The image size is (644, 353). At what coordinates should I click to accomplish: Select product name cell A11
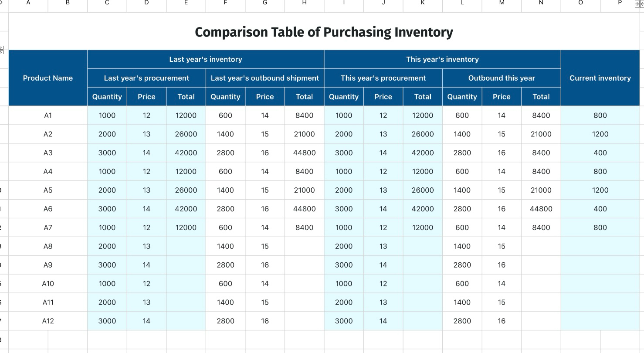pos(48,302)
